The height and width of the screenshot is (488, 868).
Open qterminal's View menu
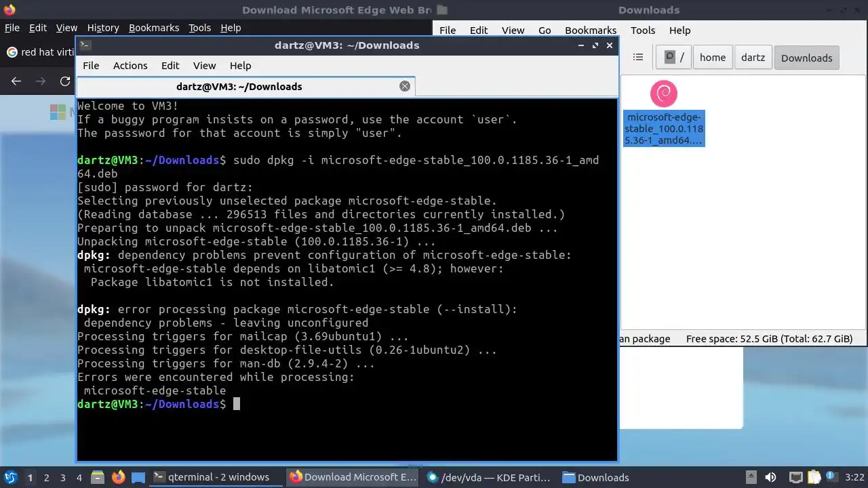click(x=204, y=66)
